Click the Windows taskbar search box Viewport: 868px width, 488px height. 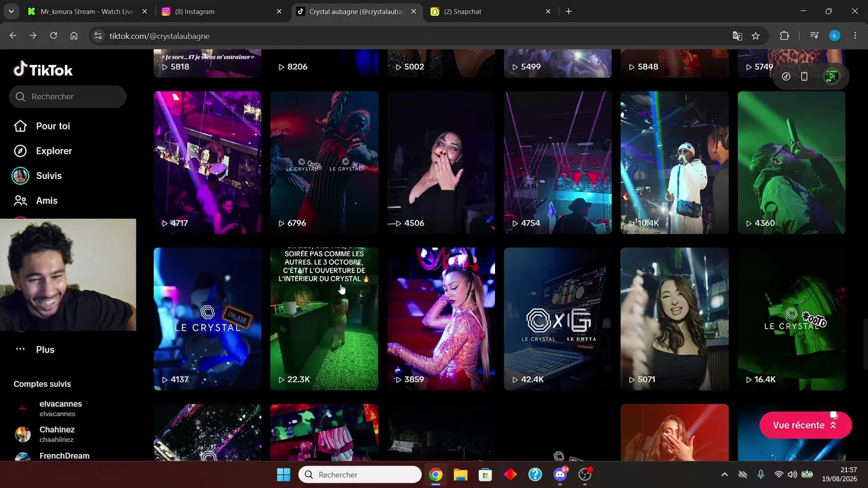(360, 474)
